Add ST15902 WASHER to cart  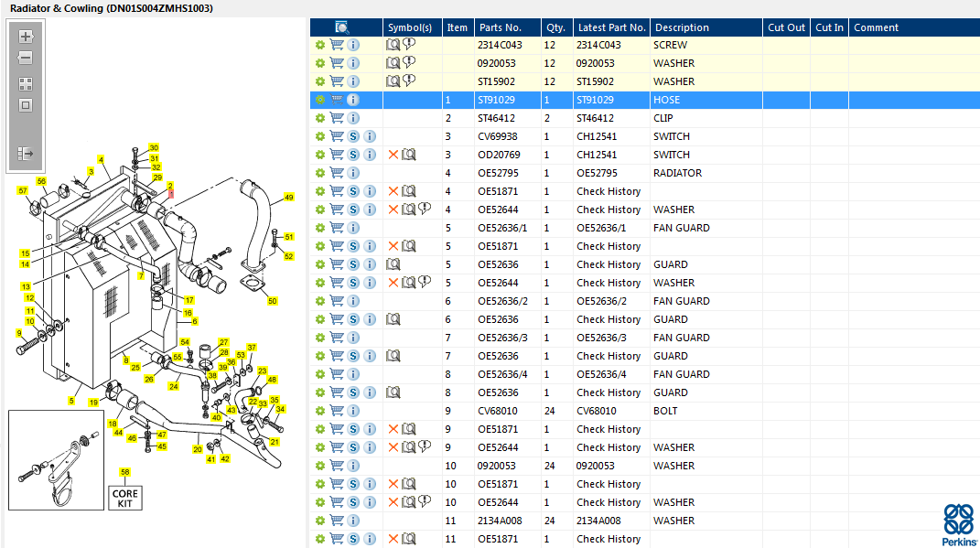[336, 81]
